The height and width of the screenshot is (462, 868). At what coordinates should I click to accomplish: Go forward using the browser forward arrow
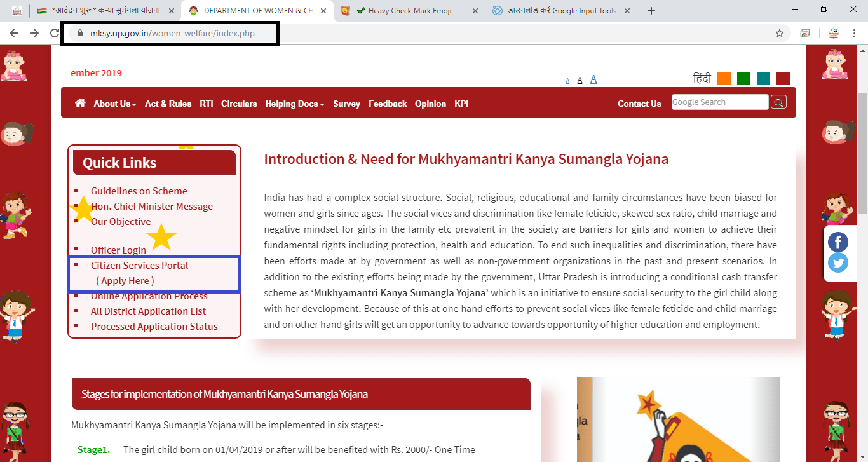point(34,33)
